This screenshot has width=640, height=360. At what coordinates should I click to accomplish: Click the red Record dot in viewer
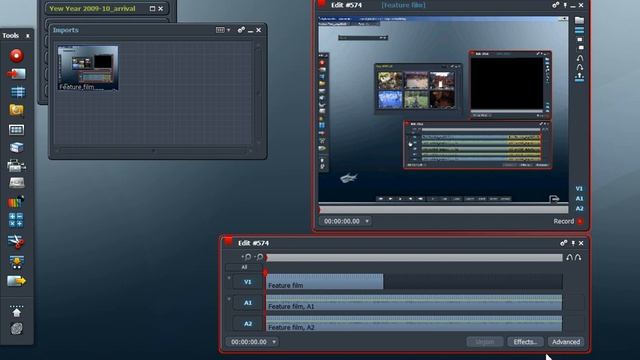(580, 221)
